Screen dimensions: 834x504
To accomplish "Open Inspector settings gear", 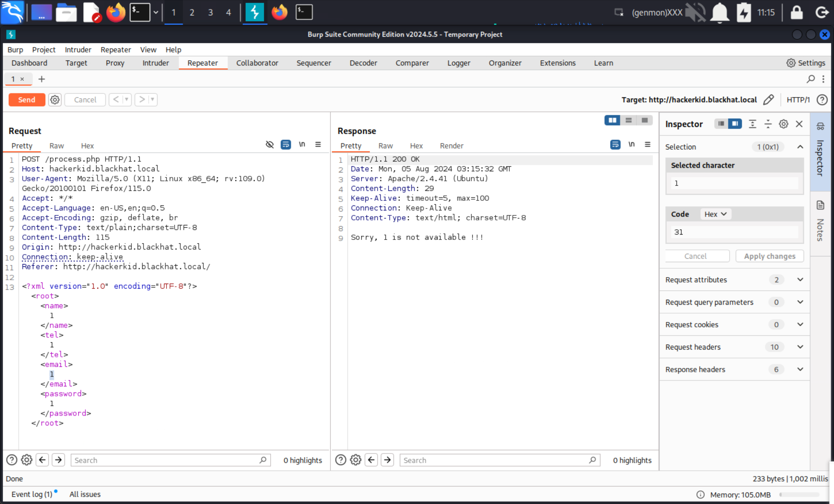I will click(783, 124).
